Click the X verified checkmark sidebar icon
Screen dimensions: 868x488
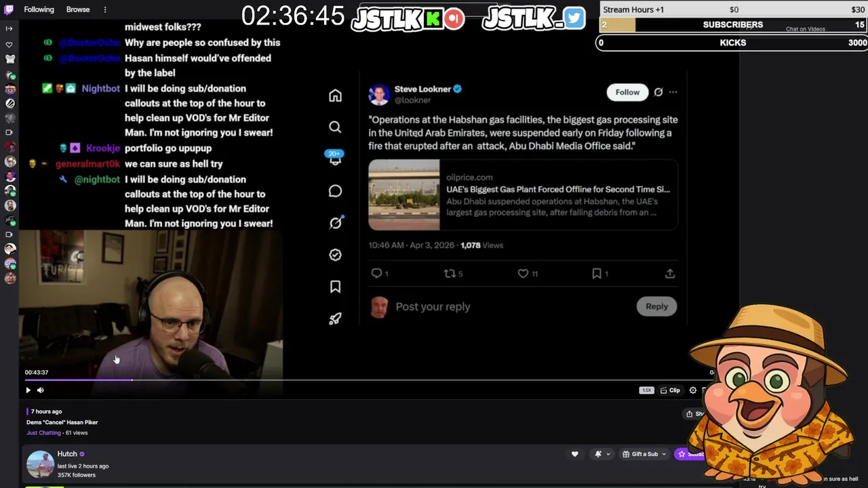point(335,255)
